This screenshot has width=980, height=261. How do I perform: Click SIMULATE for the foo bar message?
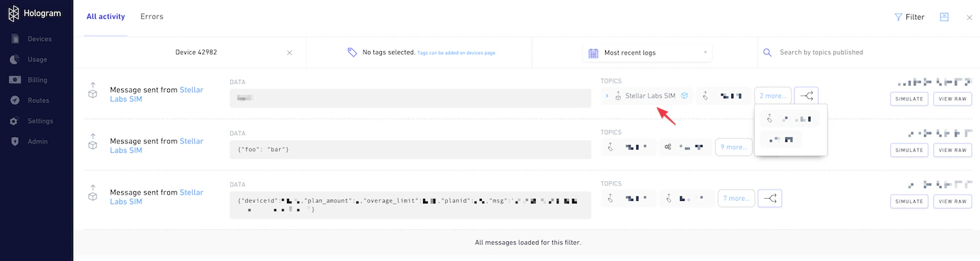click(x=909, y=150)
